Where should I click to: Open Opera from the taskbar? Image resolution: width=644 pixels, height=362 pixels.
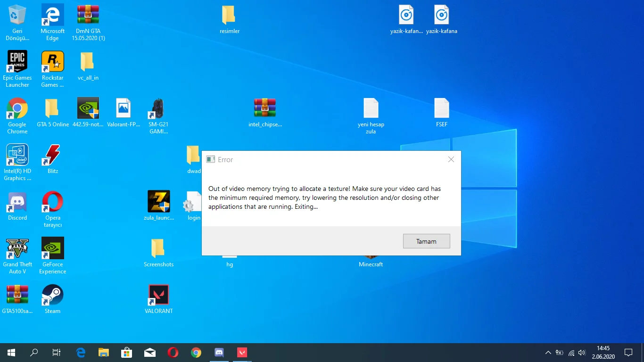[x=173, y=352]
